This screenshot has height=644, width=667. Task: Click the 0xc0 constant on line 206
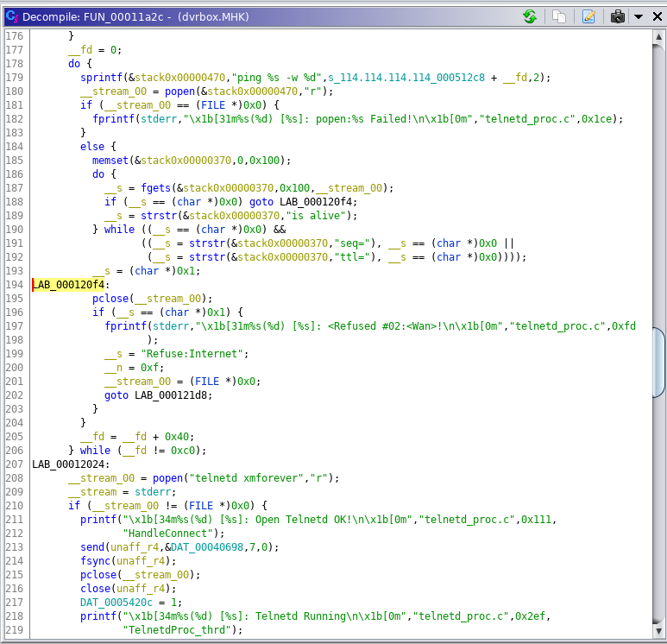point(183,451)
